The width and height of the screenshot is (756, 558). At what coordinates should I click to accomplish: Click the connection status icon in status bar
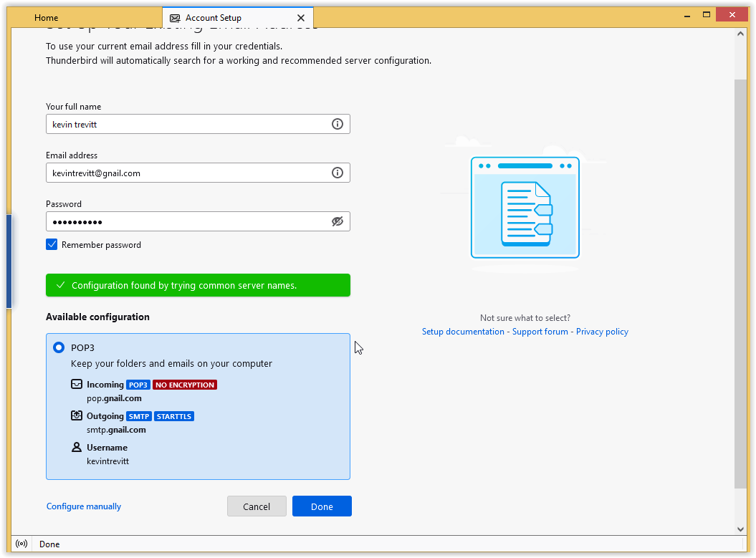(21, 544)
